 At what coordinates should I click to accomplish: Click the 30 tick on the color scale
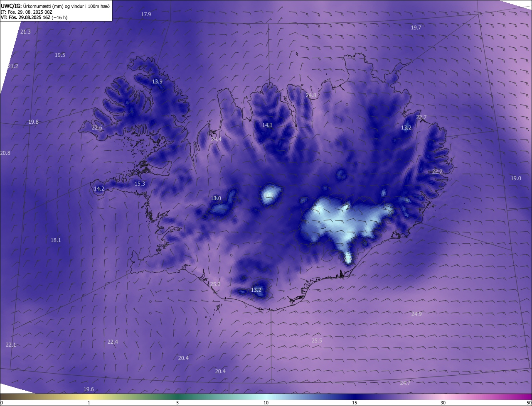[443, 403]
